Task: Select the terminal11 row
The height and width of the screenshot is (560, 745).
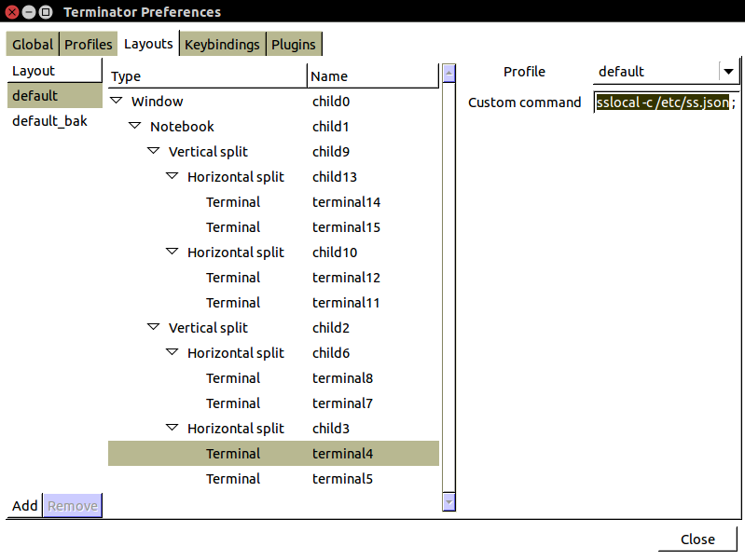Action: 274,303
